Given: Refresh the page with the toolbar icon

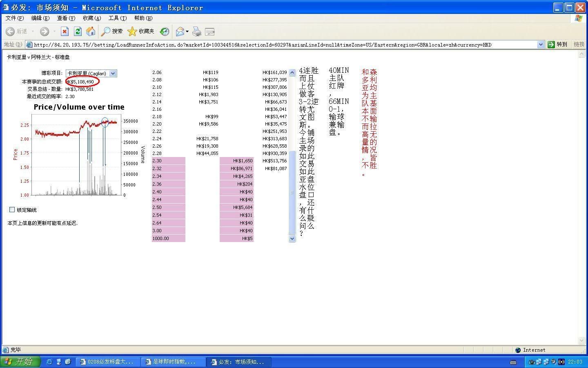Looking at the screenshot, I should (78, 31).
